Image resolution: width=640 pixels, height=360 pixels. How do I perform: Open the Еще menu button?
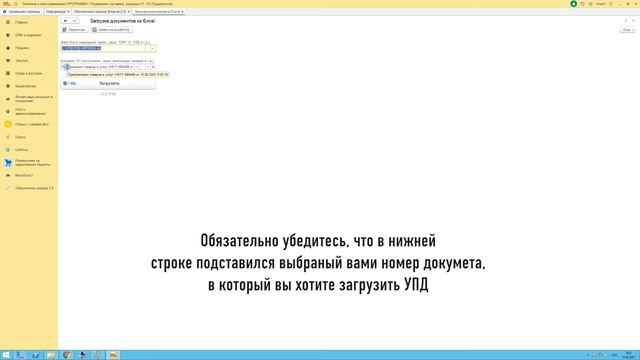pyautogui.click(x=628, y=30)
